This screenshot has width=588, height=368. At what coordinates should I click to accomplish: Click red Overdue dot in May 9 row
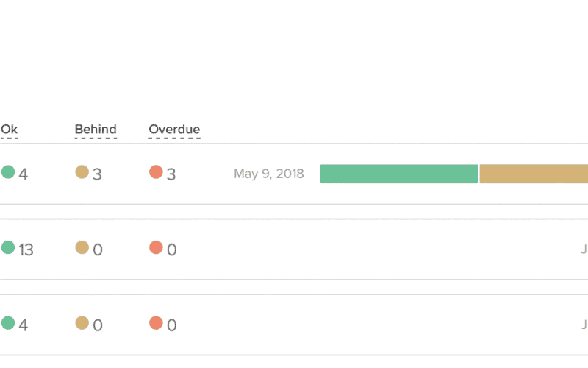156,172
